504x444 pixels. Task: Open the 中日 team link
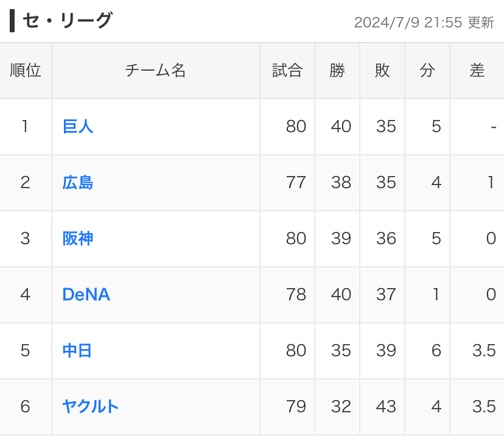click(x=77, y=350)
